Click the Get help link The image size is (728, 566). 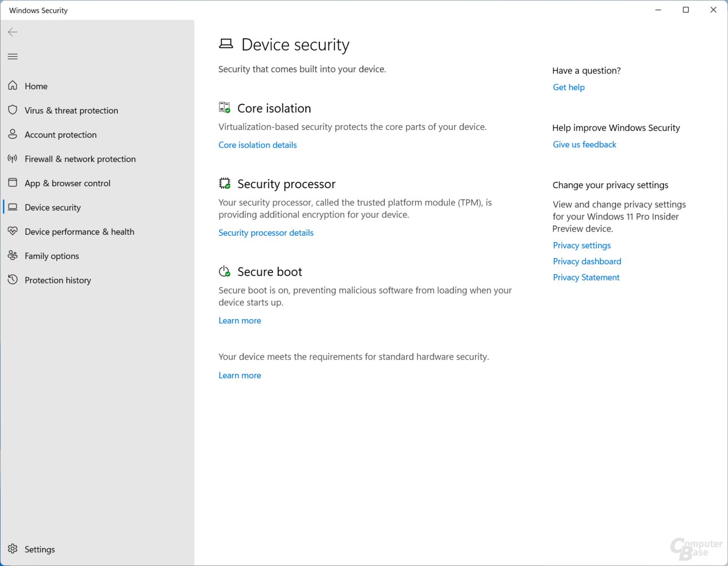(x=569, y=88)
